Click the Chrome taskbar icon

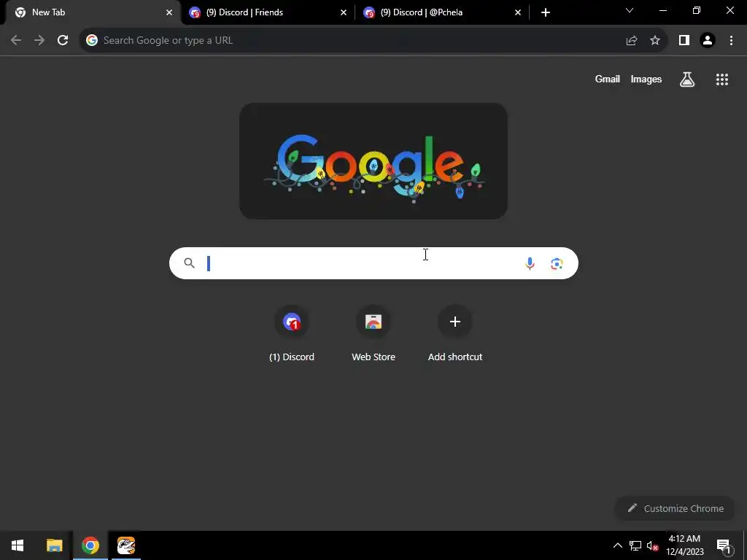[x=90, y=545]
